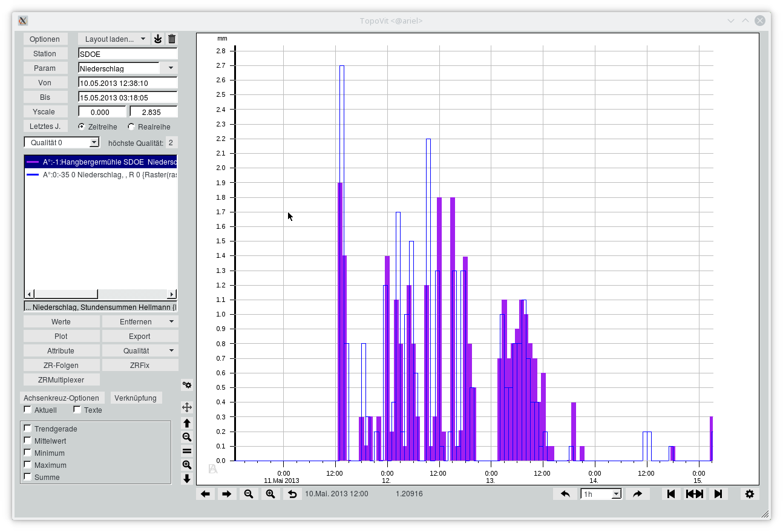Click the Von label button

point(45,82)
